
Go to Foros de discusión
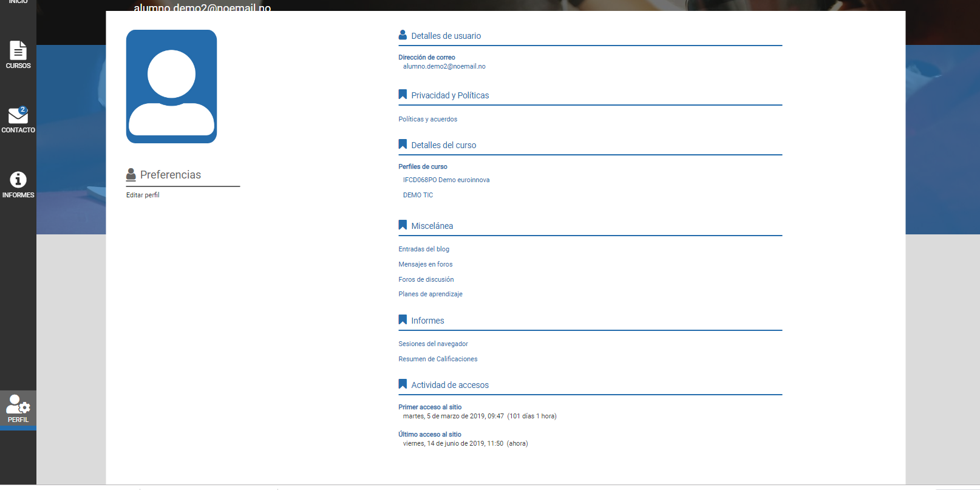(x=426, y=280)
